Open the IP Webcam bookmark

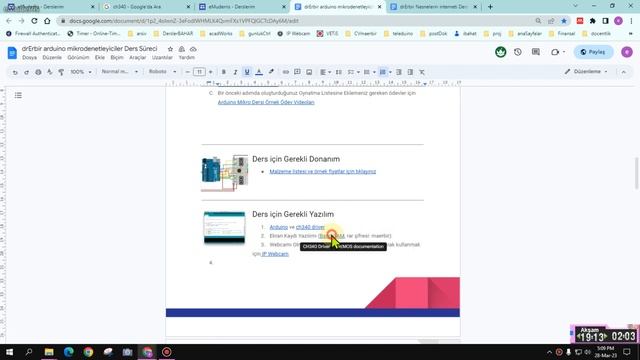(293, 33)
